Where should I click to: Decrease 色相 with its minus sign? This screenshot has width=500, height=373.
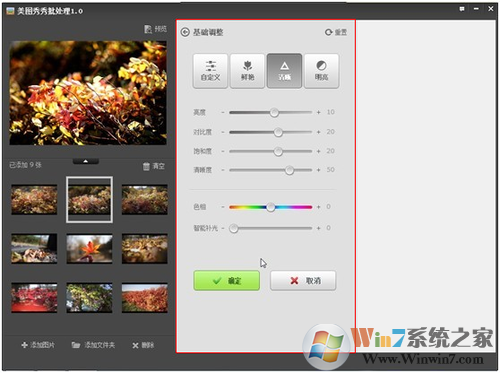tap(223, 207)
